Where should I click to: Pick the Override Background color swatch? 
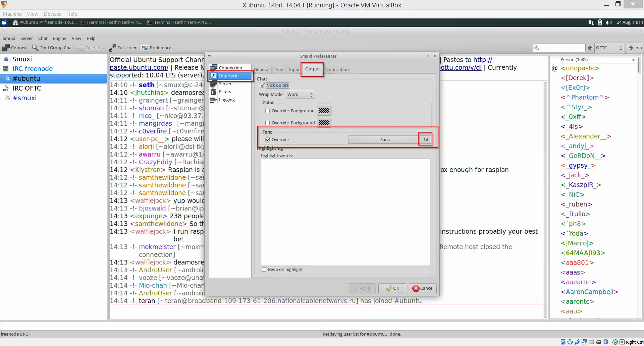[x=324, y=123]
